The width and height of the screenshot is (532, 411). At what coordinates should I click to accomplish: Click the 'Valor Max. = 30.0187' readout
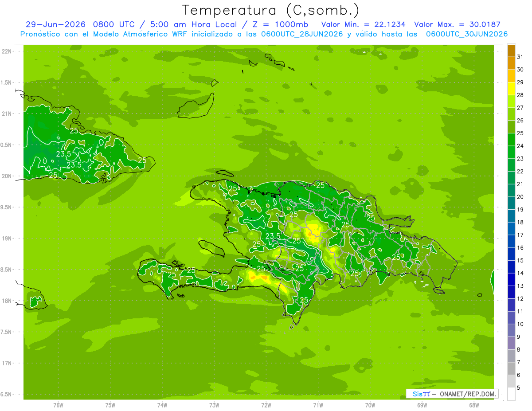click(x=457, y=24)
